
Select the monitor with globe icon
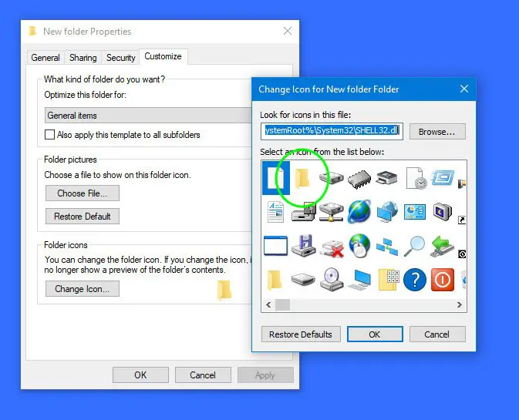pyautogui.click(x=386, y=212)
